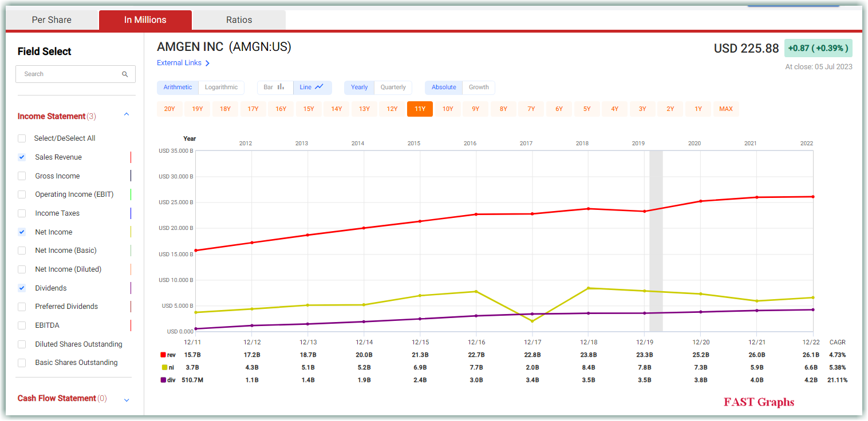
Task: Uncheck the Sales Revenue checkbox
Action: pos(22,157)
